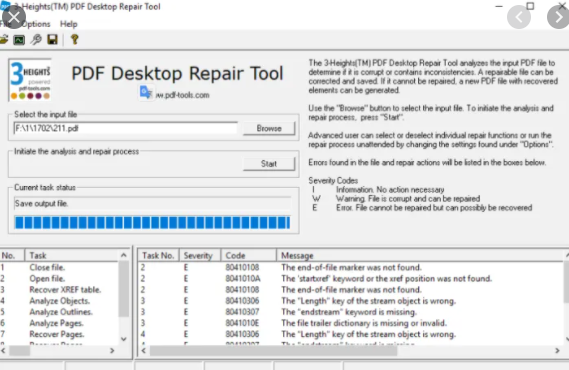Click the 'Code' column header
The image size is (569, 370).
click(x=249, y=255)
